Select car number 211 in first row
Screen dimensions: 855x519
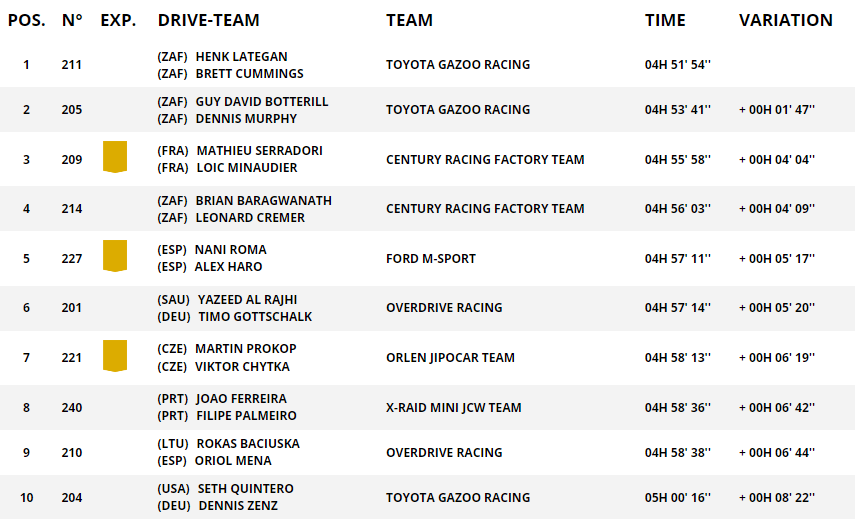(71, 65)
